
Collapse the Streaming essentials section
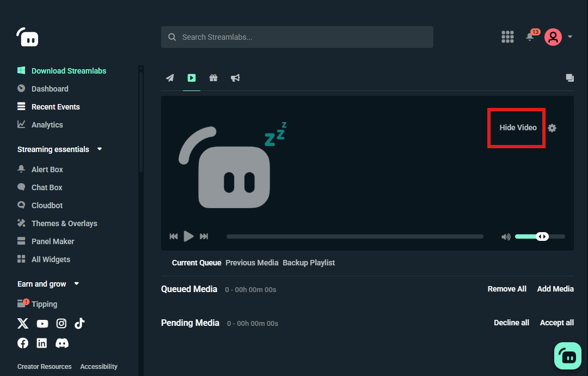[x=99, y=149]
